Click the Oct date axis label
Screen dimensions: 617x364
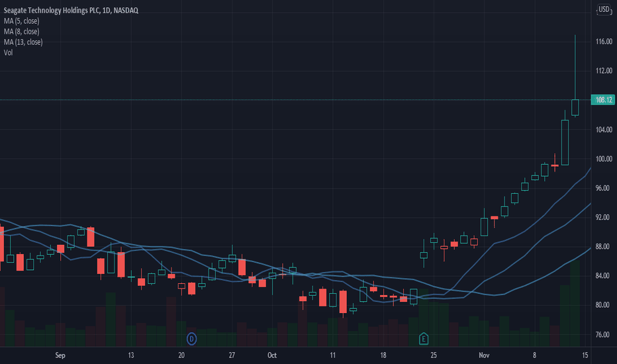[x=272, y=355]
